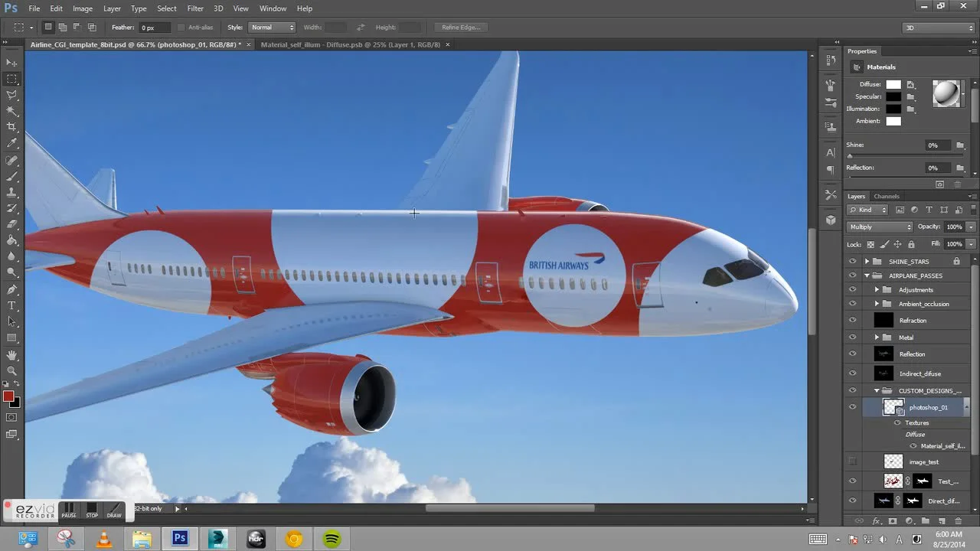The image size is (980, 551).
Task: Click the layer effects fx icon
Action: [x=877, y=521]
